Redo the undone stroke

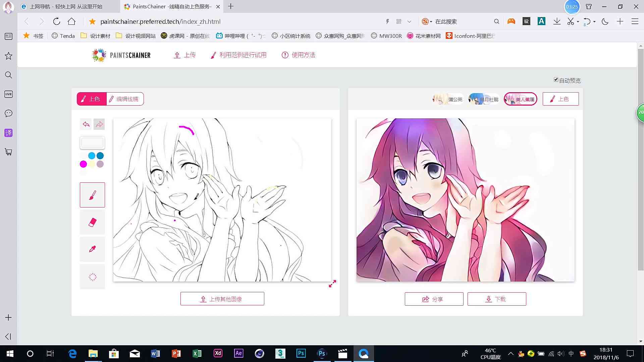pyautogui.click(x=99, y=124)
